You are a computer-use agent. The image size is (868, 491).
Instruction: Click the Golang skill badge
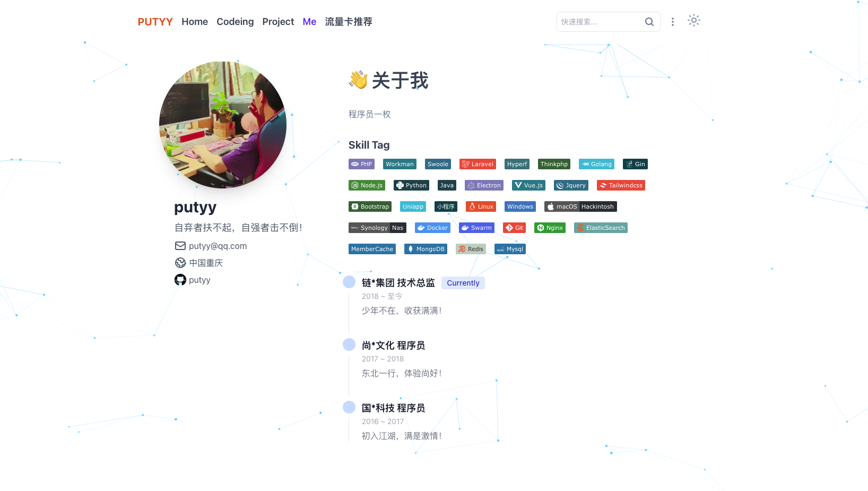click(x=596, y=164)
